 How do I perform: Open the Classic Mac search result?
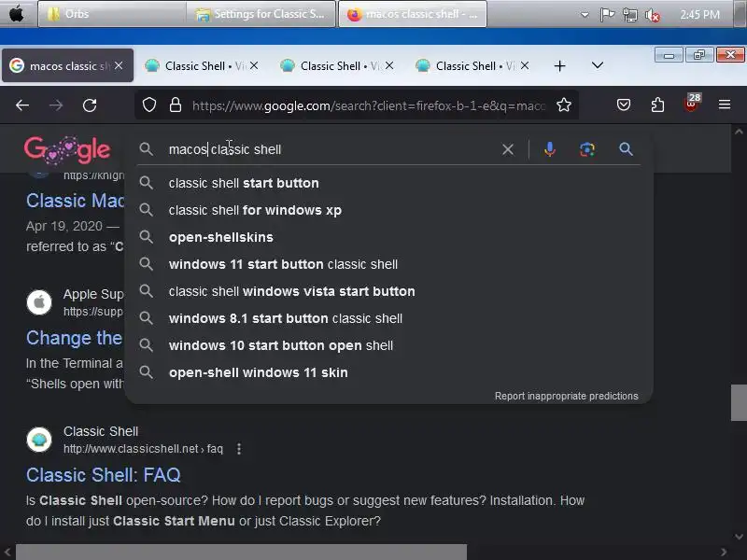pos(76,201)
